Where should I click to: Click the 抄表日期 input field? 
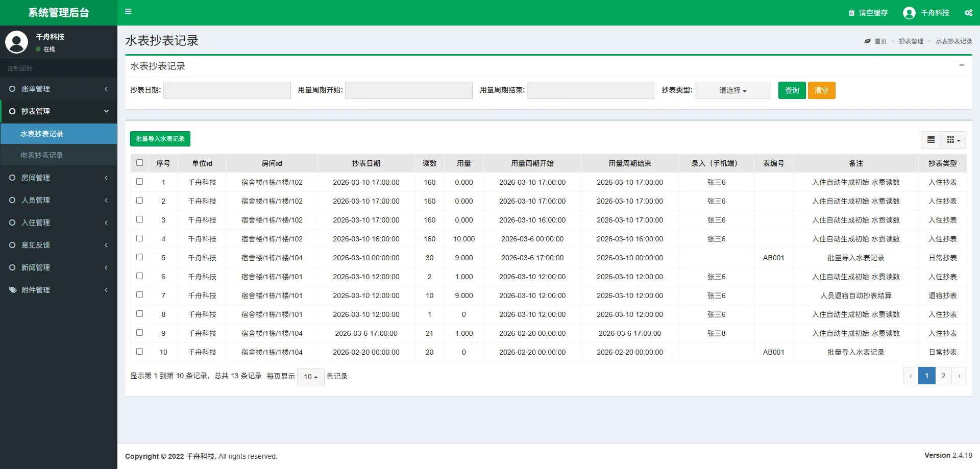click(x=227, y=90)
